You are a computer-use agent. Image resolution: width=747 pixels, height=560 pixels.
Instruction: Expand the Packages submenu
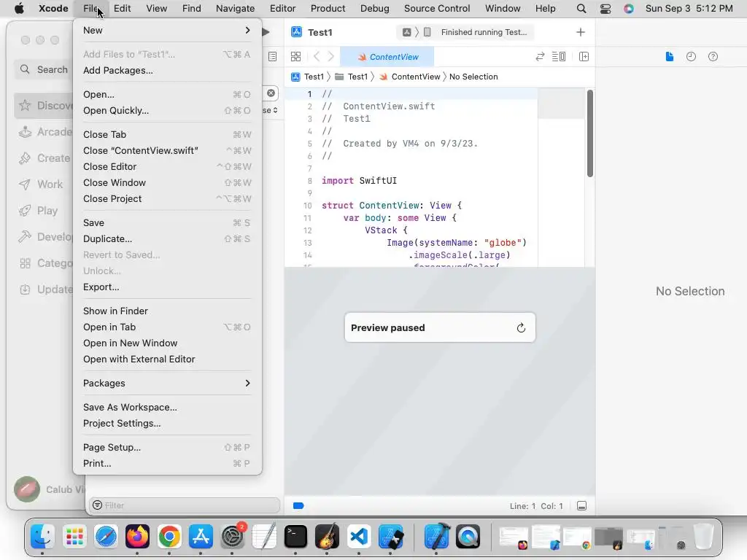tap(167, 383)
